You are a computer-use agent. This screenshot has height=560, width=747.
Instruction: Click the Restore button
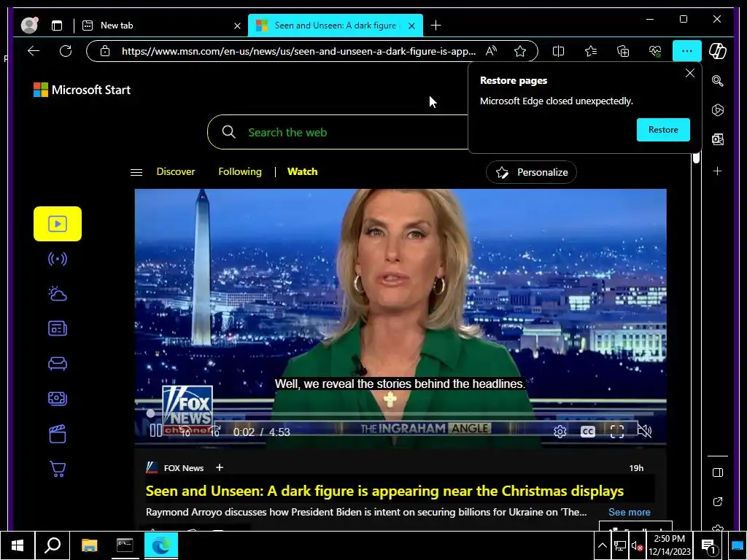point(663,130)
